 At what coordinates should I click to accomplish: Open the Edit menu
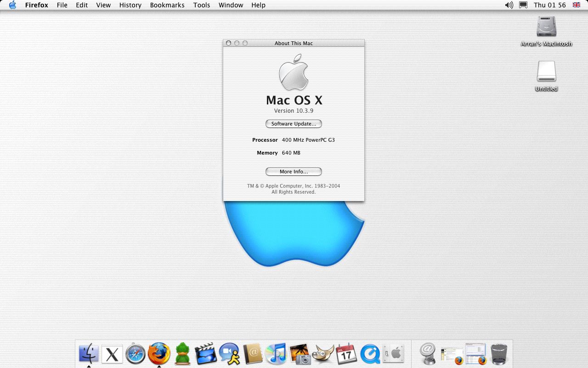pos(82,5)
